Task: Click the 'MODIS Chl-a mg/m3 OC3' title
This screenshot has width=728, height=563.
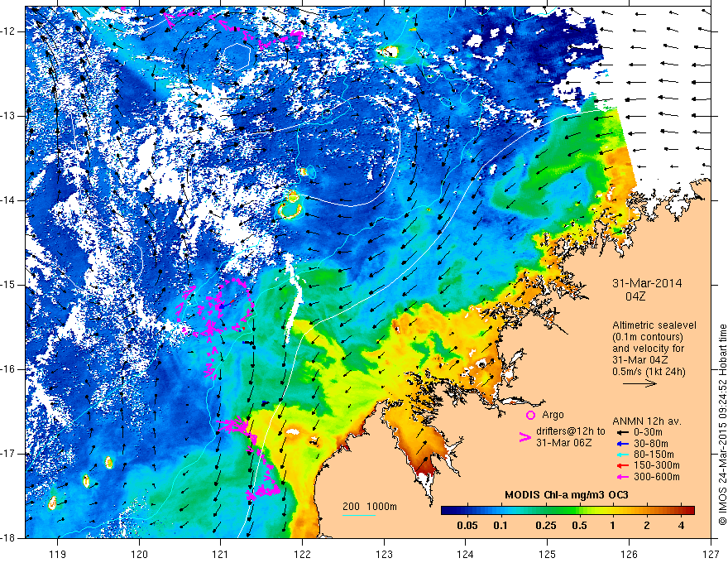Action: (567, 495)
